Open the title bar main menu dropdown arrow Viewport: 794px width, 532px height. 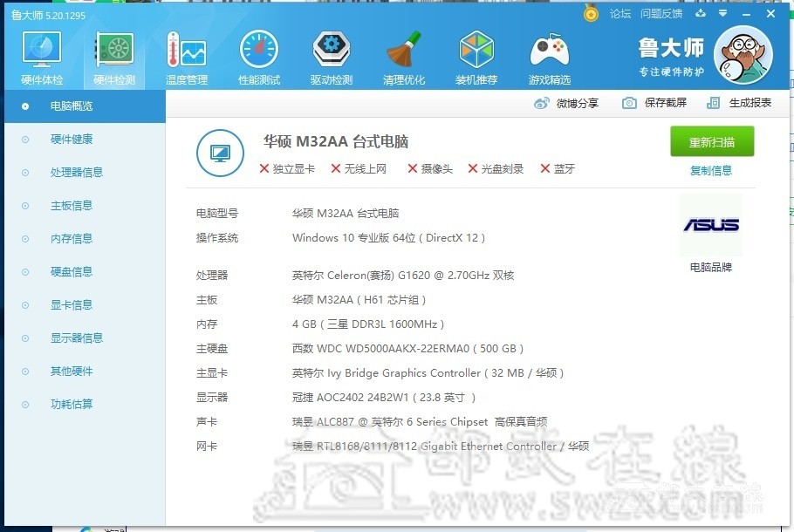click(x=722, y=14)
